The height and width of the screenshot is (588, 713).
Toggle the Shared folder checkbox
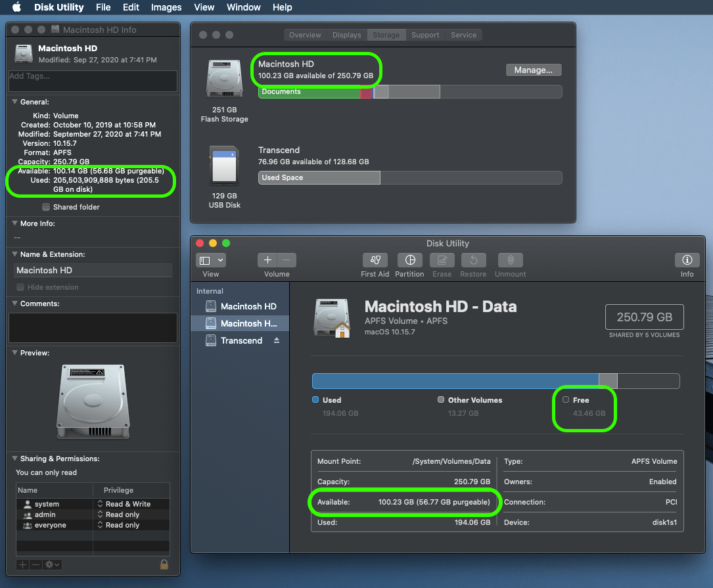[46, 207]
